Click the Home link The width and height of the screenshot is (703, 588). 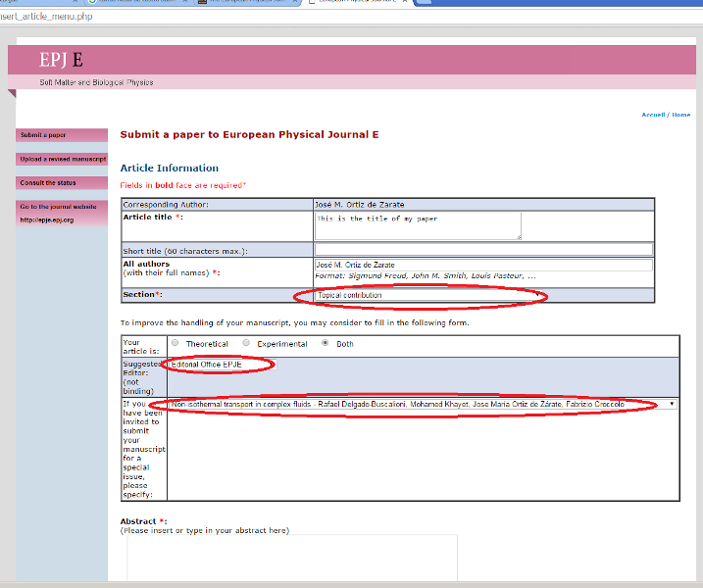[x=680, y=115]
